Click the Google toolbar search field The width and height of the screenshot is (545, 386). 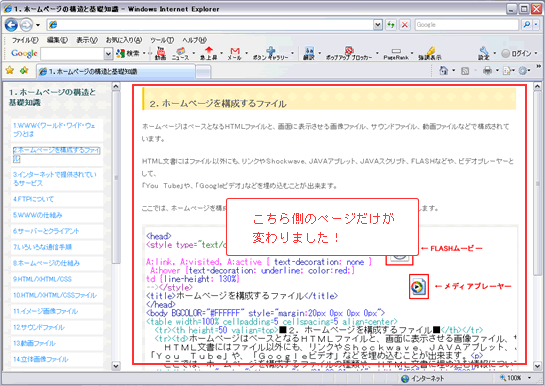point(72,54)
